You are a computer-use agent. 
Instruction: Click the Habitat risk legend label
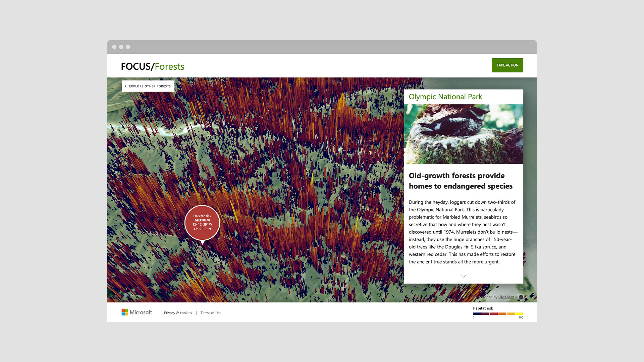point(483,308)
